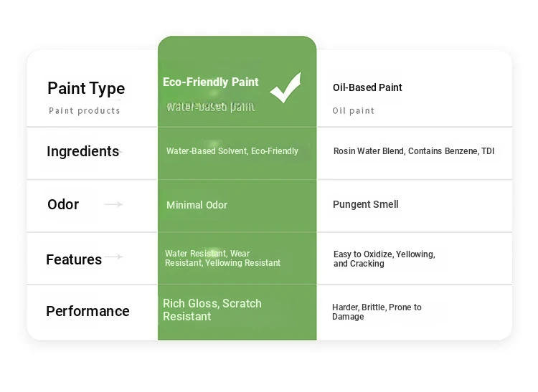The width and height of the screenshot is (538, 392).
Task: Click the arrow beside Features
Action: coord(113,257)
